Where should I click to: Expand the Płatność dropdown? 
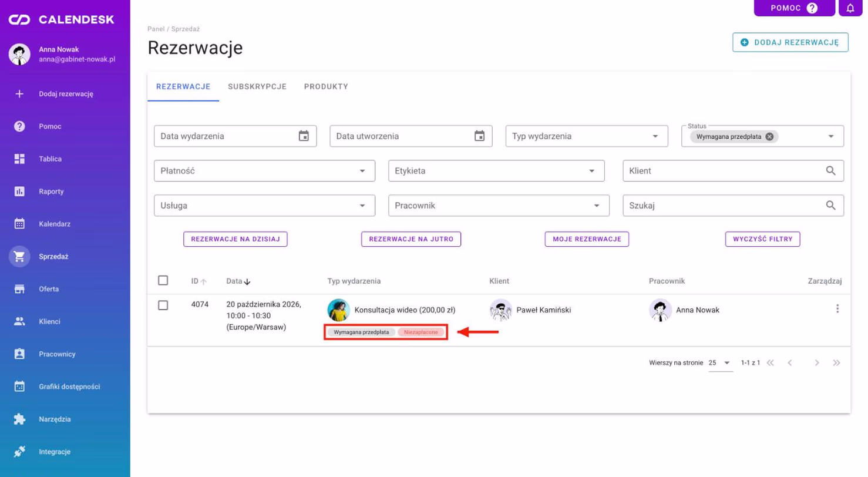point(264,171)
